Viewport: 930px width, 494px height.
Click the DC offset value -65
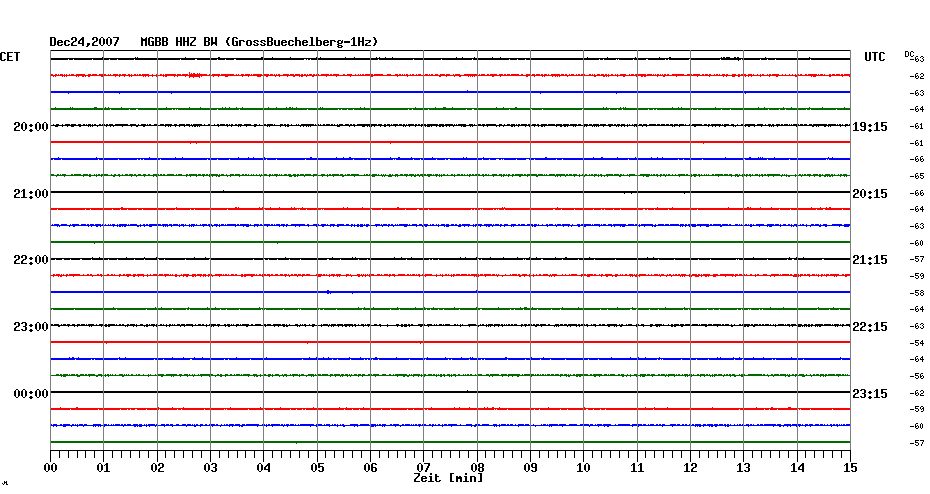(x=916, y=176)
